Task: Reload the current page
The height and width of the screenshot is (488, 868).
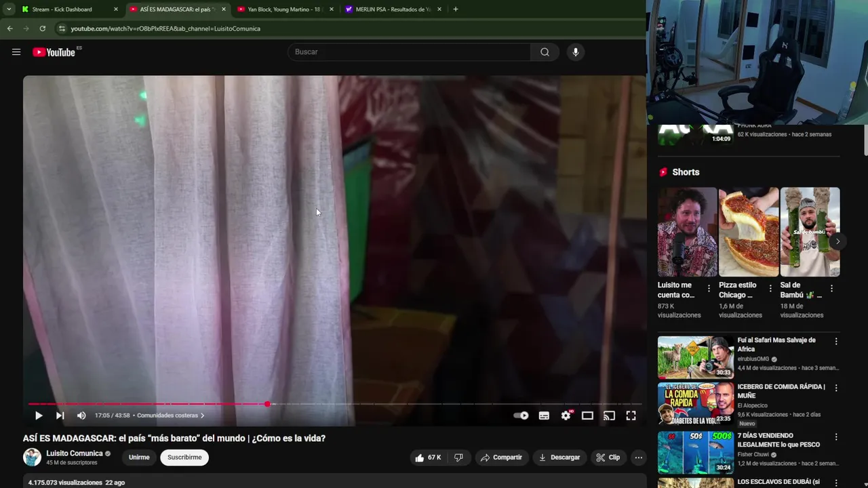Action: click(42, 28)
